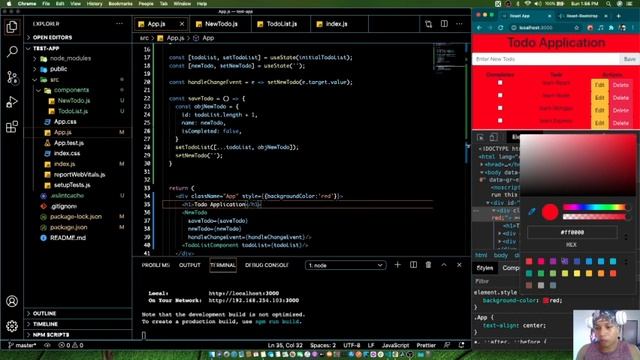The image size is (640, 360).
Task: Open the Explorer view in activity bar
Action: [x=12, y=27]
